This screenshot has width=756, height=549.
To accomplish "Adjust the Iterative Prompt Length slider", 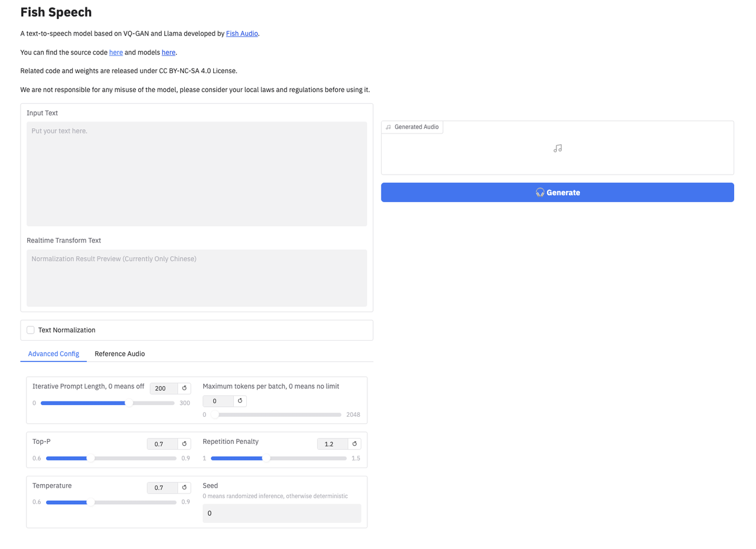I will (107, 403).
